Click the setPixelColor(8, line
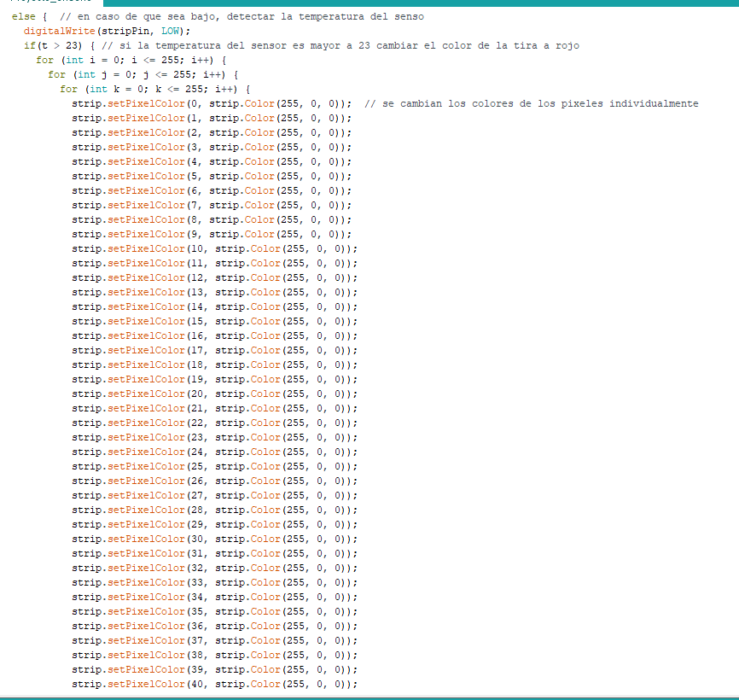 [x=212, y=220]
